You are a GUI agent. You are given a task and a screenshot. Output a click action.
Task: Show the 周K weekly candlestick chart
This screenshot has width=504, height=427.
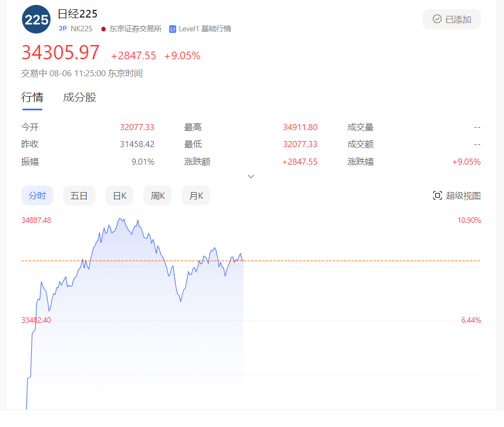coord(158,195)
